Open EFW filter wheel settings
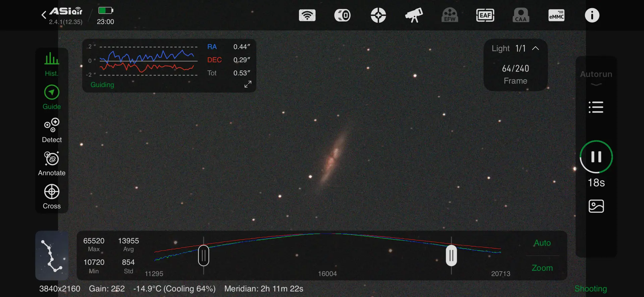 pos(450,15)
